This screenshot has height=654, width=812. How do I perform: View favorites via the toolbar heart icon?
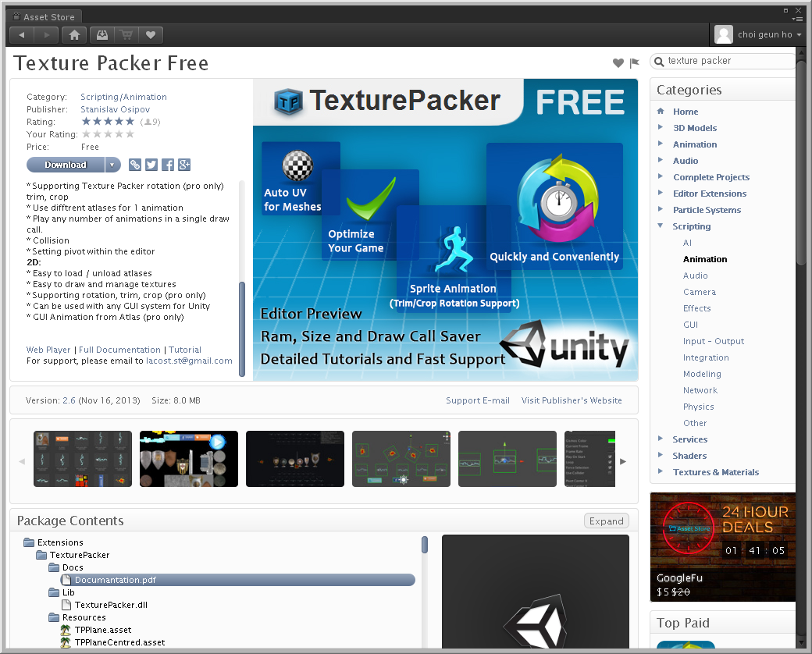(x=151, y=34)
